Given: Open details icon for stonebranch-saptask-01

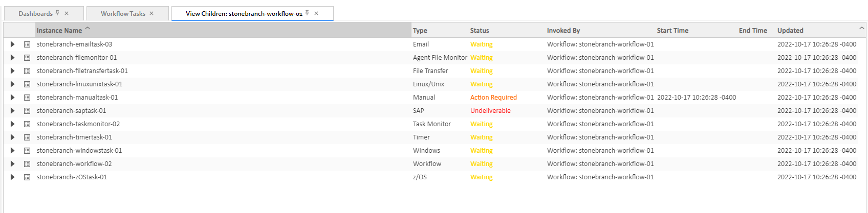Looking at the screenshot, I should (27, 111).
